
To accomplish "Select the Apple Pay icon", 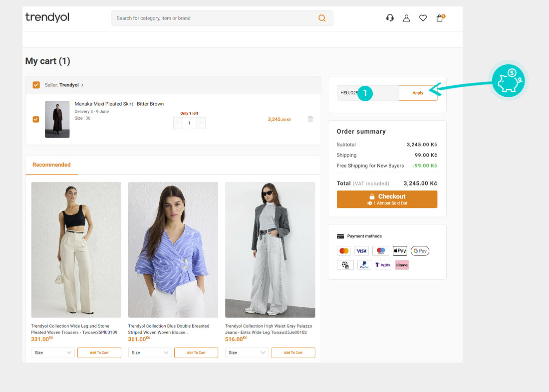I will tap(400, 250).
